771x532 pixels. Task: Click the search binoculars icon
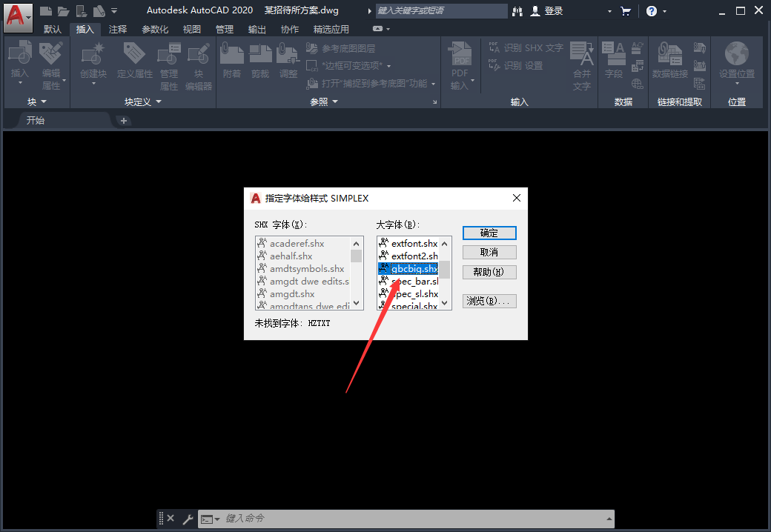tap(517, 11)
